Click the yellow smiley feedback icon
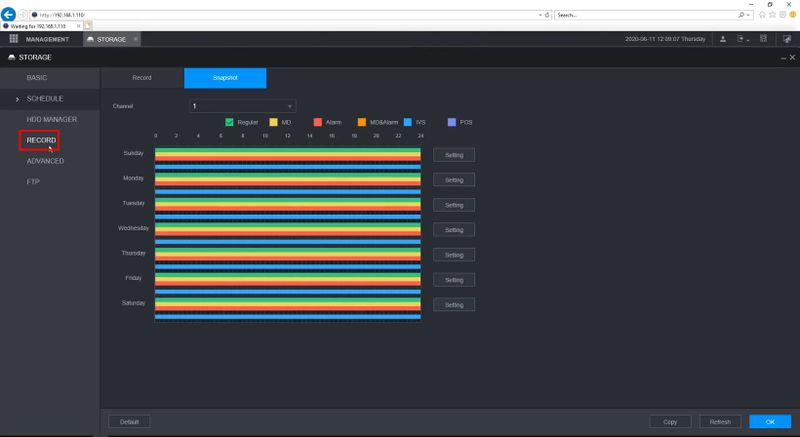Viewport: 800px width, 437px height. 793,15
